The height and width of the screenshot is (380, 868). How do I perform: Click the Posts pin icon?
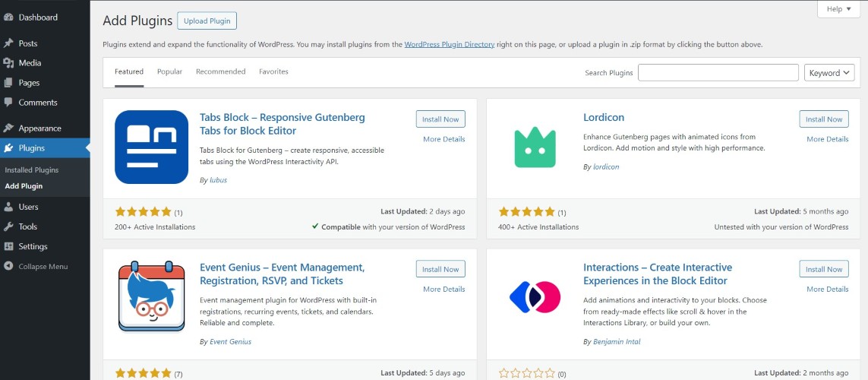pos(8,43)
